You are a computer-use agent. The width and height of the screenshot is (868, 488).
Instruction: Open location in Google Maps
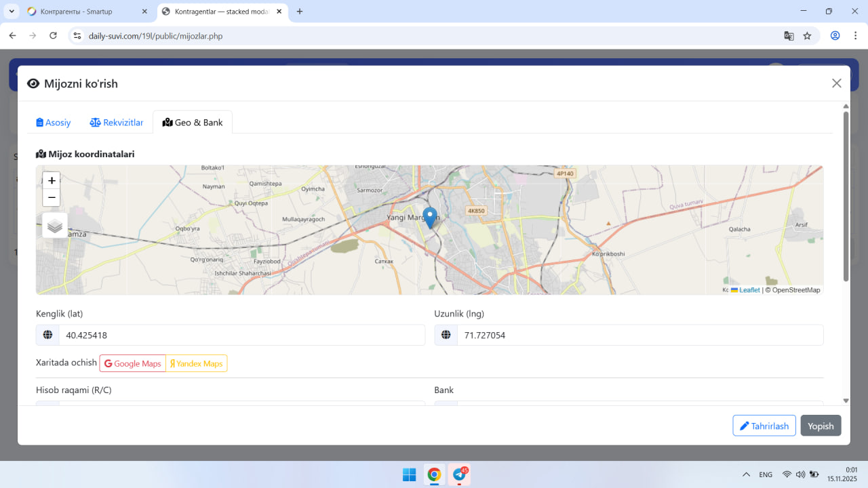pos(133,364)
